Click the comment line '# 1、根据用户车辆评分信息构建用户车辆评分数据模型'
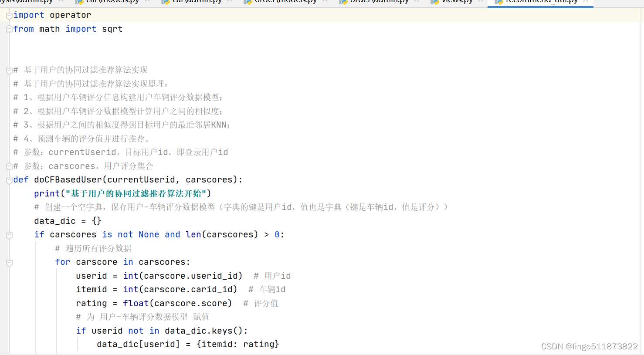The height and width of the screenshot is (355, 644). [x=118, y=97]
